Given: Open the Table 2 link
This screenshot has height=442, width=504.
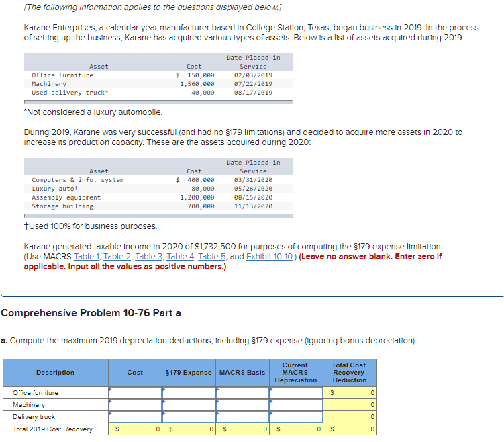Looking at the screenshot, I should pyautogui.click(x=117, y=257).
